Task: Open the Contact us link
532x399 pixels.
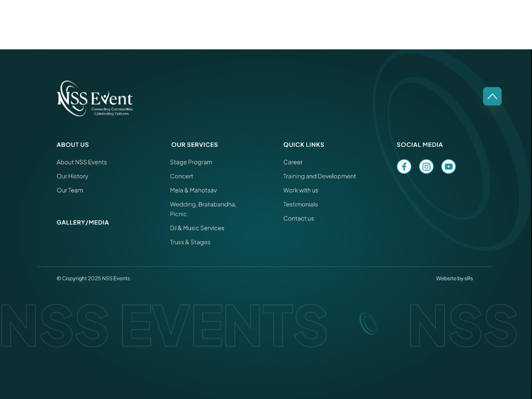Action: 298,219
